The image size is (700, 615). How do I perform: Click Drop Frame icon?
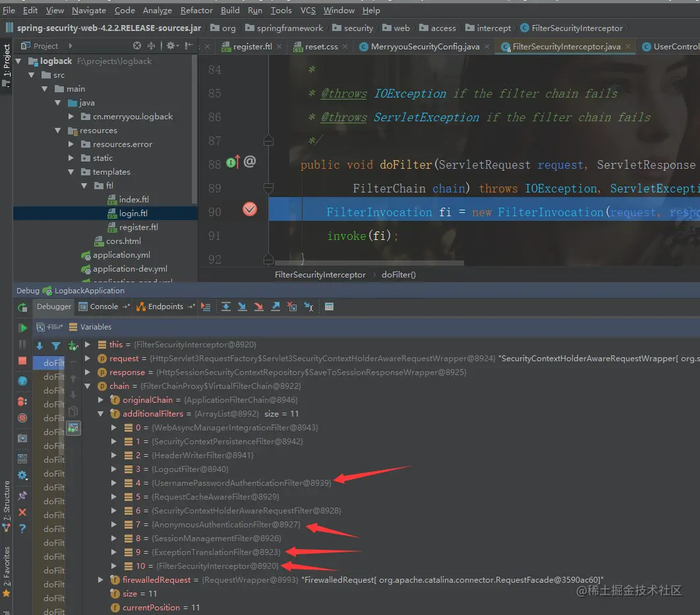(292, 307)
